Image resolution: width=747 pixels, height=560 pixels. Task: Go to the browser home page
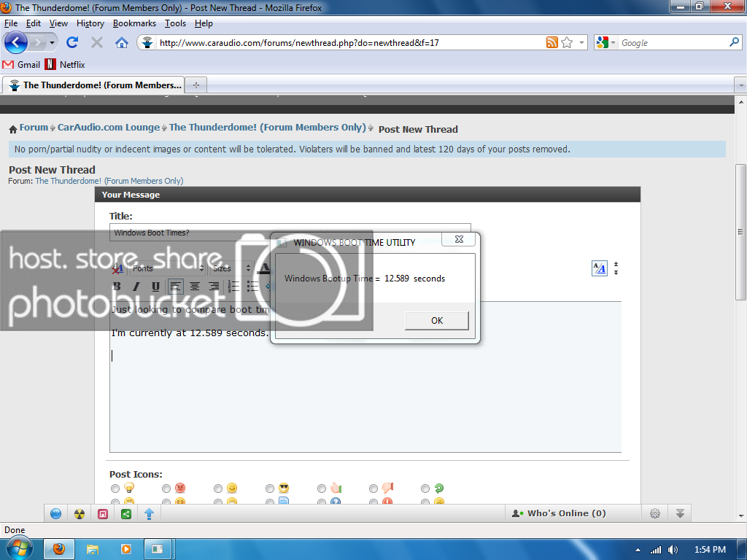coord(122,42)
